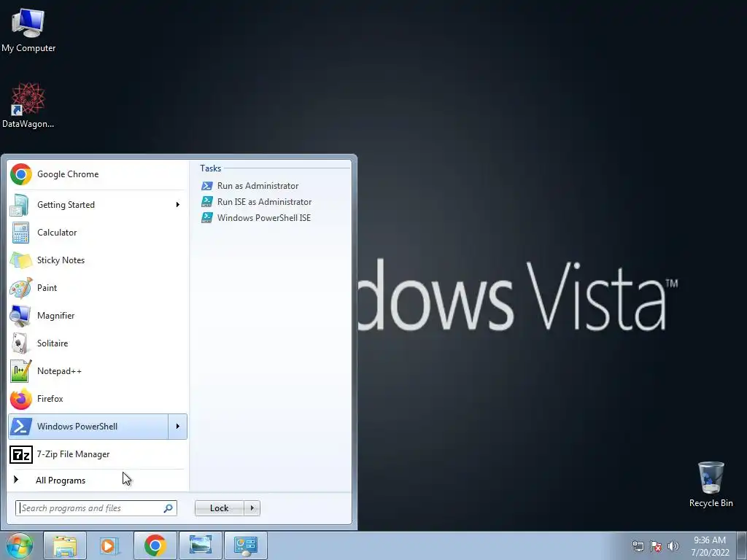Screen dimensions: 747x560
Task: Click the picture viewer taskbar icon
Action: [x=200, y=545]
